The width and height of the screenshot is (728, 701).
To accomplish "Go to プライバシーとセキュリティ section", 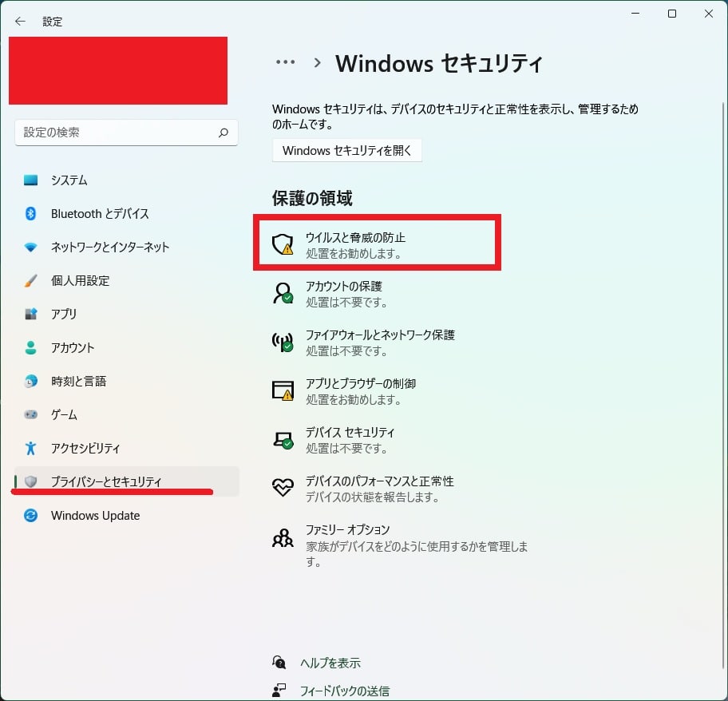I will click(x=126, y=481).
